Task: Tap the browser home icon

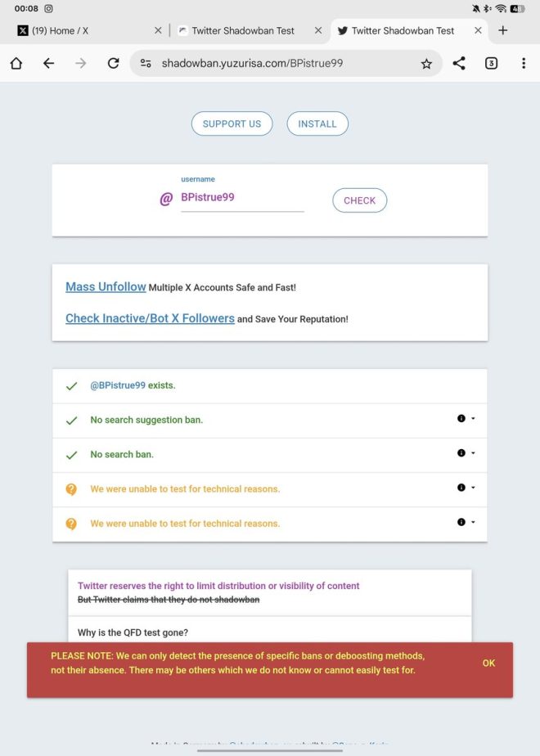Action: tap(16, 63)
